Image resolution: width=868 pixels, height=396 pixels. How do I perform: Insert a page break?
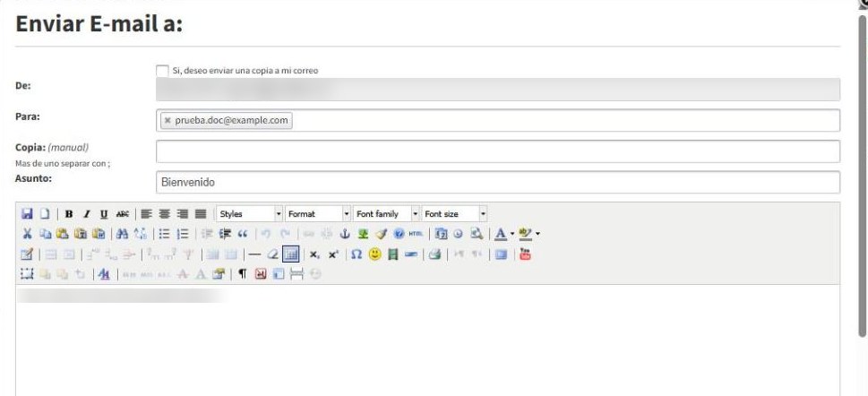pos(297,273)
